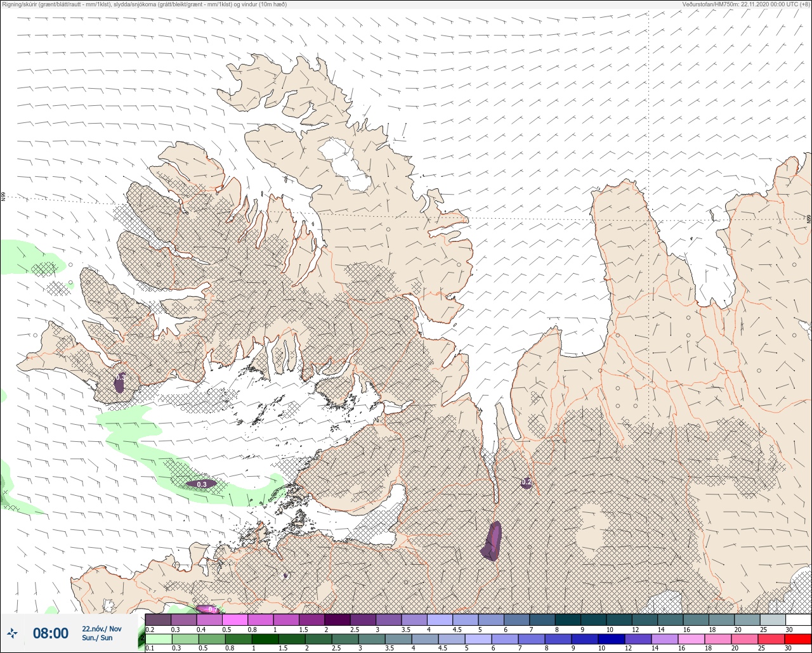The height and width of the screenshot is (653, 812).
Task: Click the N99 latitude label on left edge
Action: (x=3, y=197)
